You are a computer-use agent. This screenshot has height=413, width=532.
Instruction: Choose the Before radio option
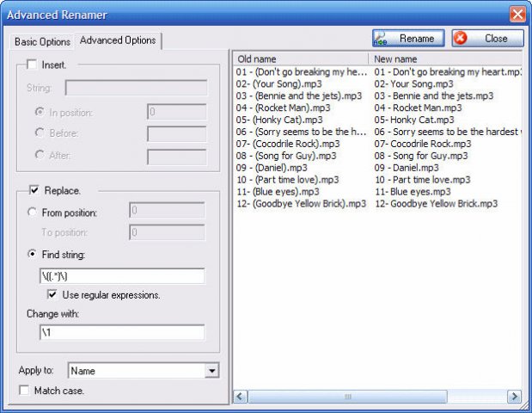coord(40,133)
